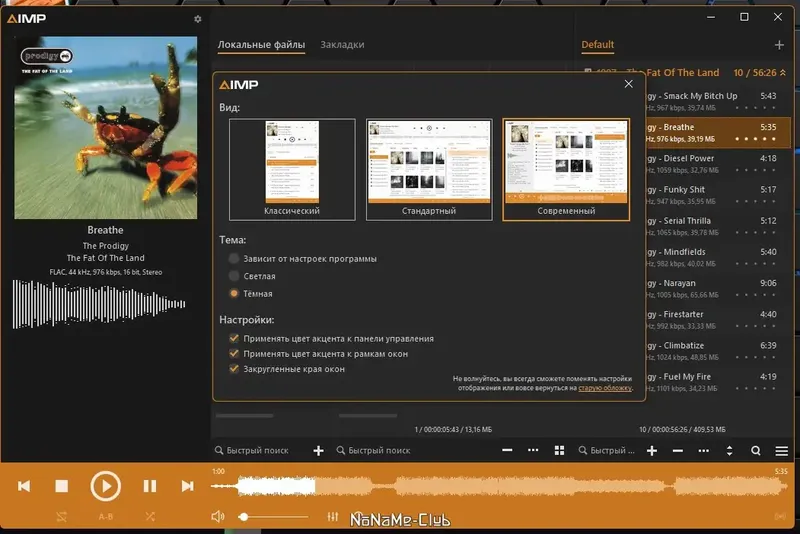Mute sound with the speaker icon
This screenshot has width=800, height=534.
(x=218, y=517)
